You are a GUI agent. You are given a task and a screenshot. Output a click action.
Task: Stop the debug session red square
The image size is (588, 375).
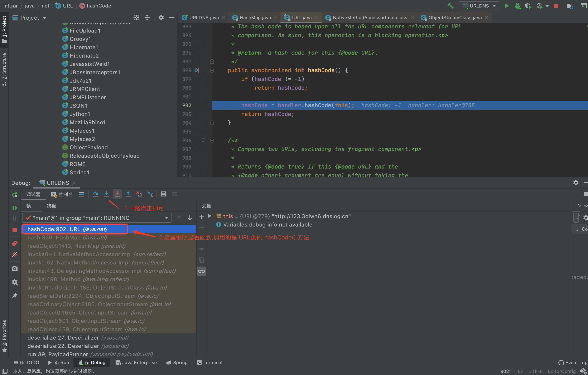15,230
